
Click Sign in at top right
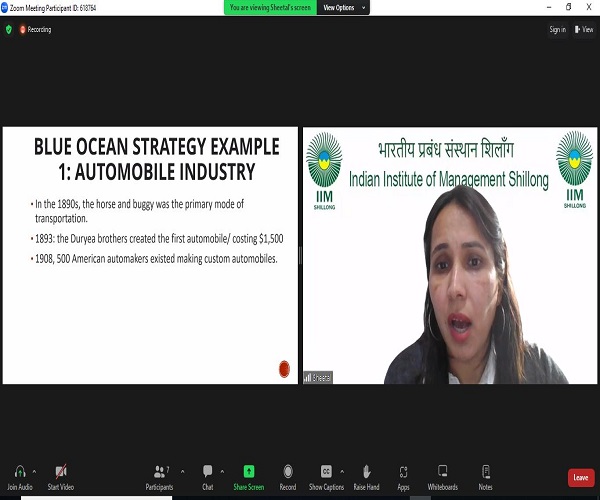(558, 29)
